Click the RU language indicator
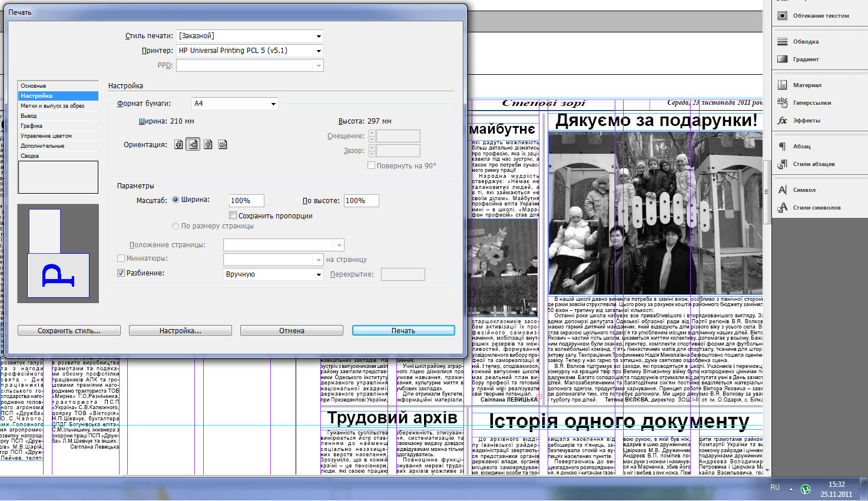The width and height of the screenshot is (868, 501). coord(775,487)
